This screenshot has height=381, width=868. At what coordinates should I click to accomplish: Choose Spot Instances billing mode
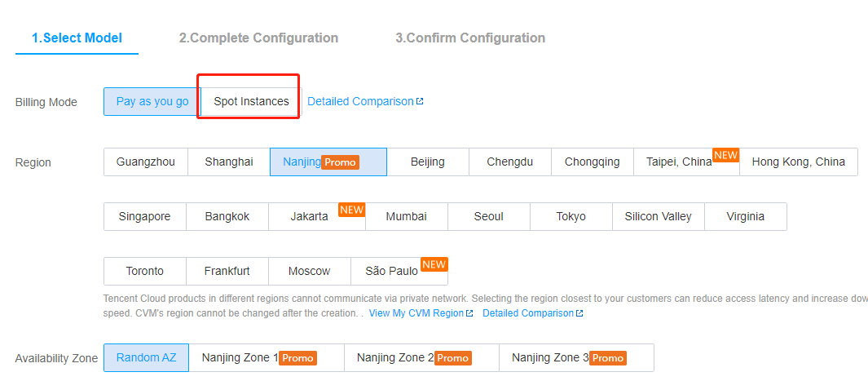(x=251, y=102)
